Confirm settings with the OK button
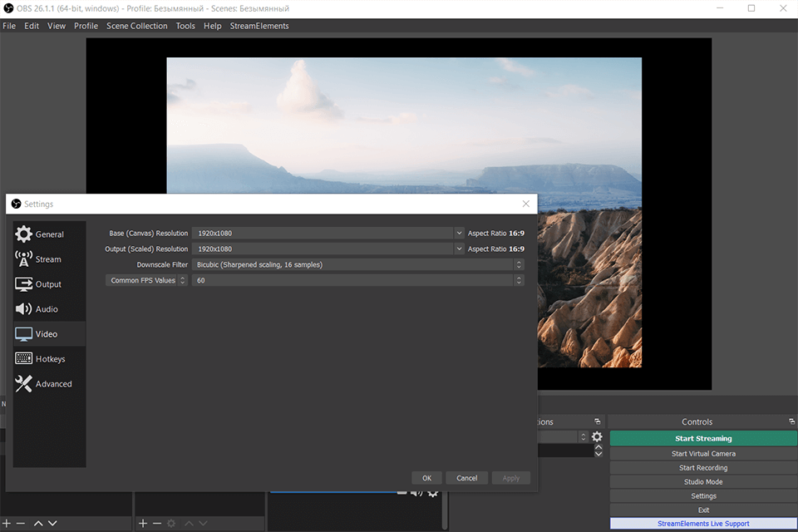The height and width of the screenshot is (532, 798). [x=426, y=478]
